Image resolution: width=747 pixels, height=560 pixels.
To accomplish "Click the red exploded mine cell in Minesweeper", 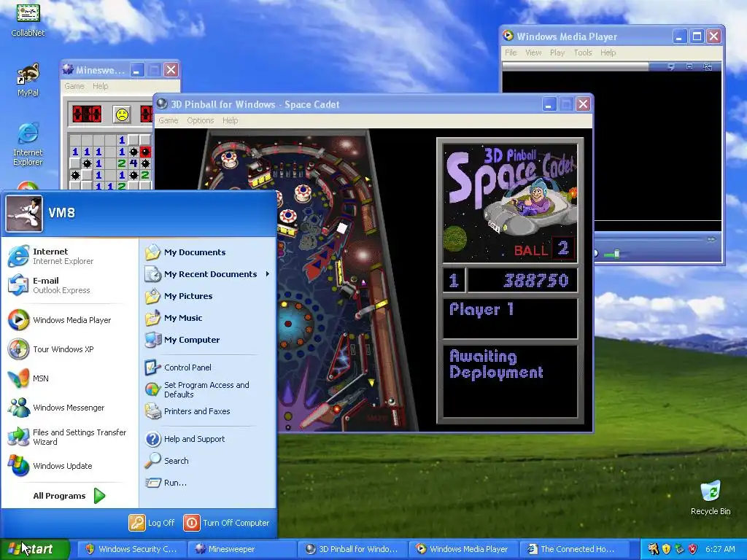I will (145, 152).
